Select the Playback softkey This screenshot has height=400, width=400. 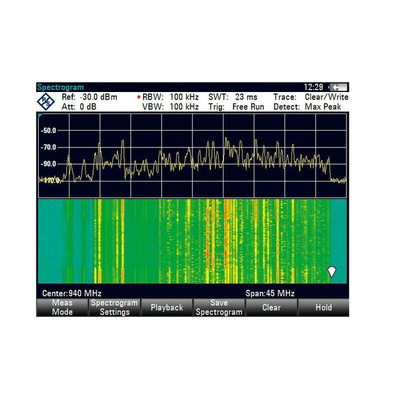click(167, 307)
